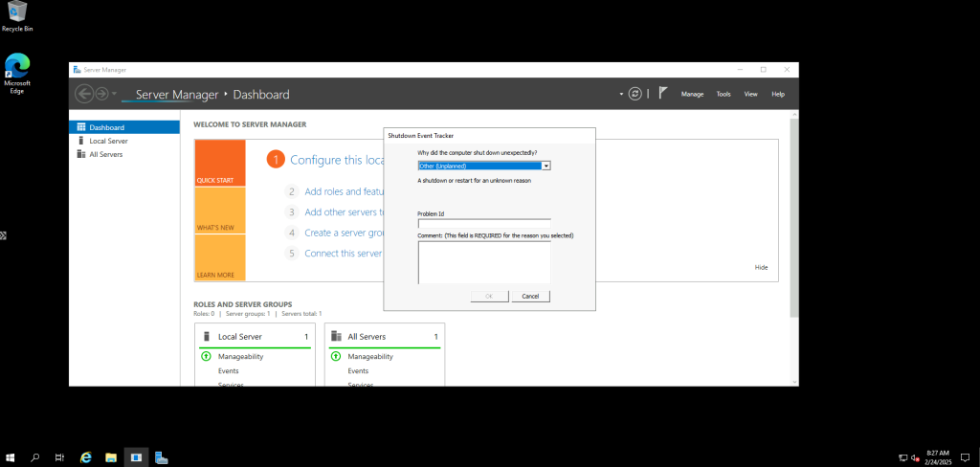Maximize the Server Manager window

(x=763, y=70)
